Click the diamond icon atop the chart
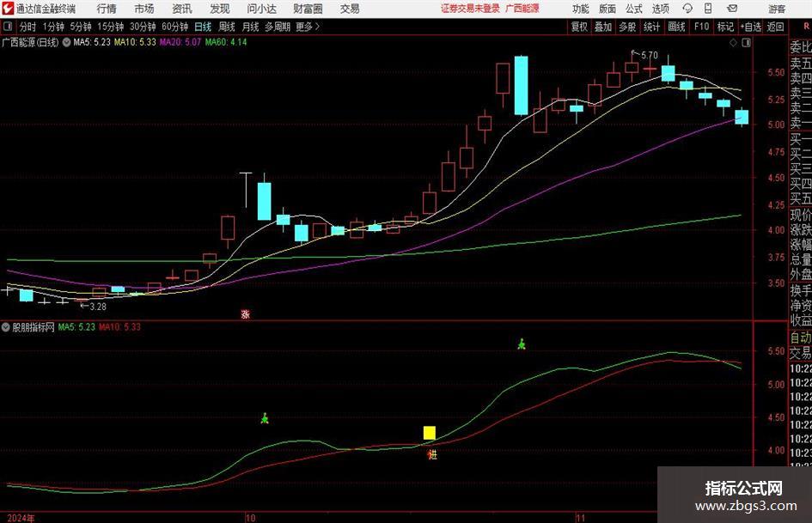812x523 pixels. tap(733, 43)
